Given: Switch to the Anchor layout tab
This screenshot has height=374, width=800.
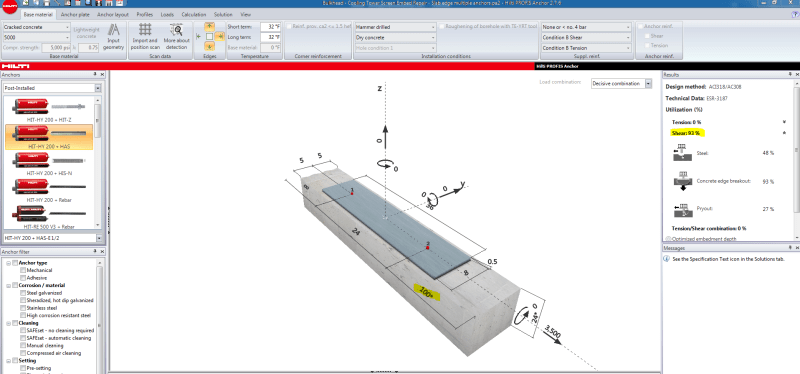Looking at the screenshot, I should [x=113, y=15].
